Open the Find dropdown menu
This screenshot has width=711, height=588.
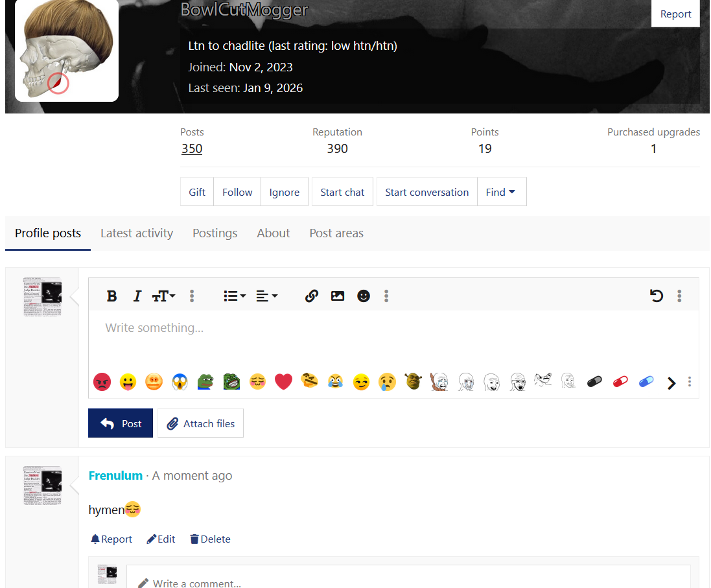[502, 192]
